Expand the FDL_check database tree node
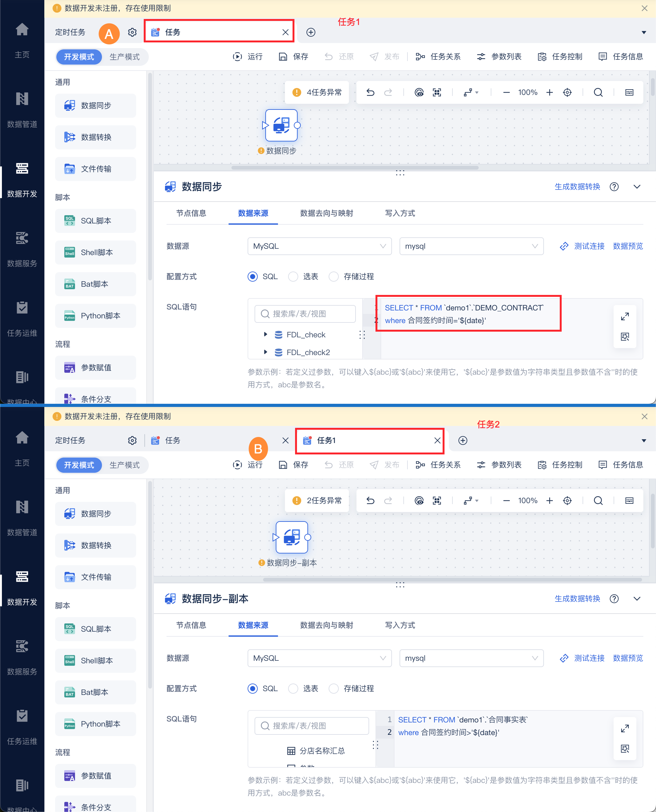This screenshot has width=656, height=812. [265, 334]
